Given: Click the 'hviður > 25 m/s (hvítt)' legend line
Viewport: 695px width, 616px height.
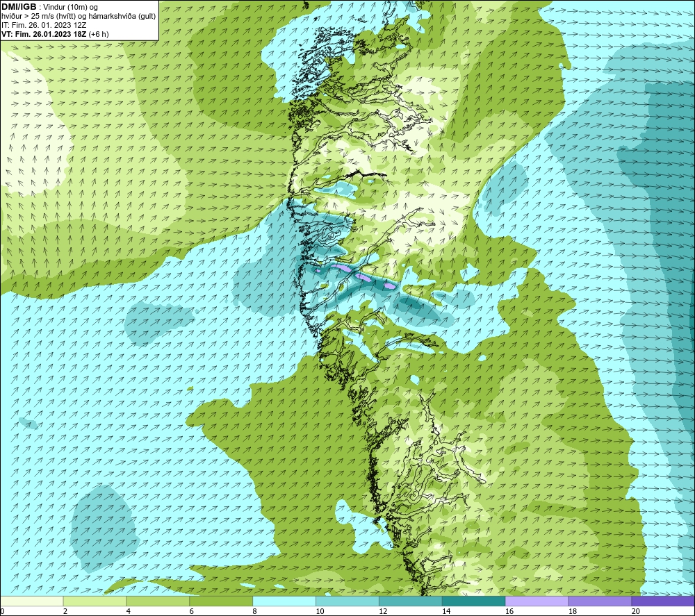Looking at the screenshot, I should coord(79,17).
